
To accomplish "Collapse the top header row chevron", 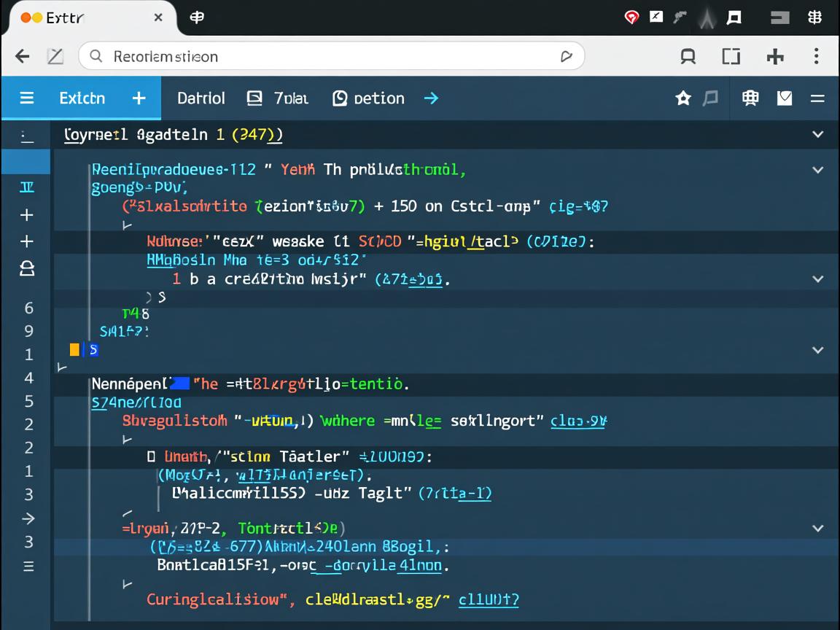I will pos(817,135).
